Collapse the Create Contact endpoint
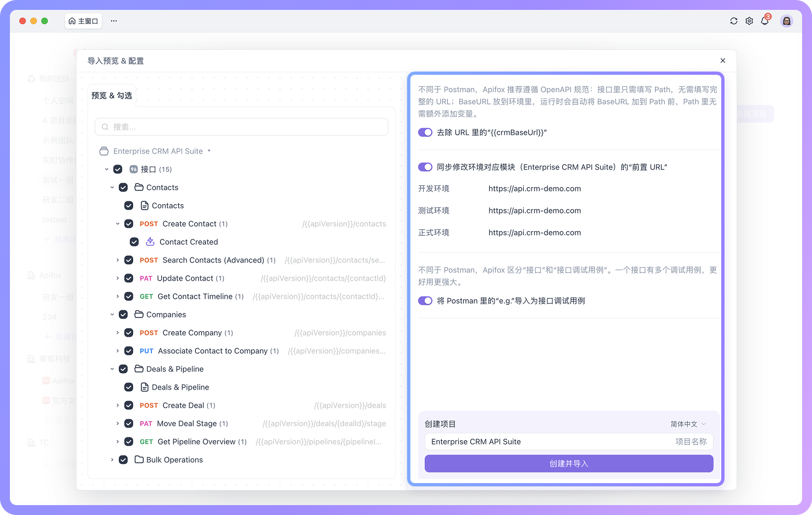 pos(118,223)
